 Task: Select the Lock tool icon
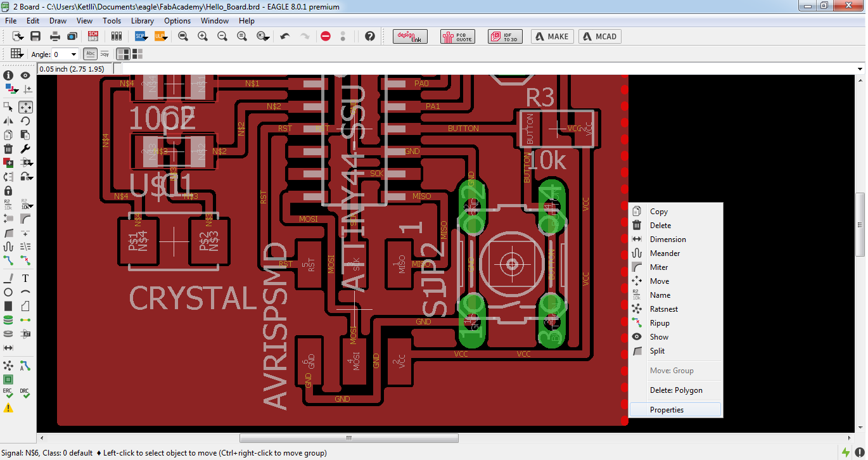[8, 190]
